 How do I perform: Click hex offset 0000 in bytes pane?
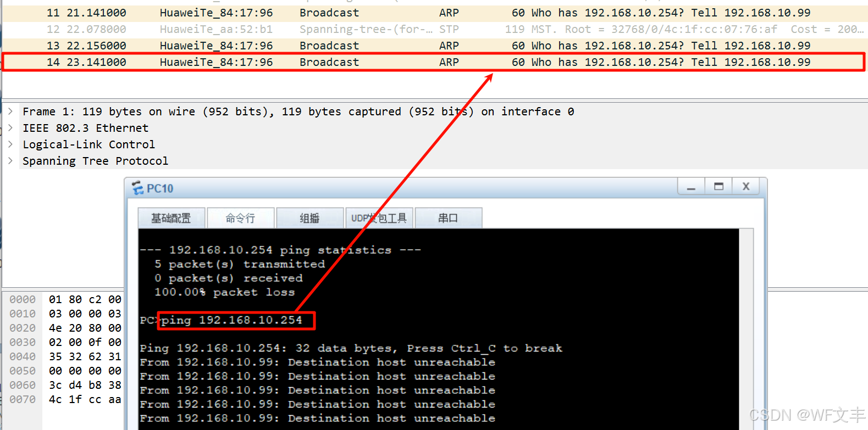[23, 299]
